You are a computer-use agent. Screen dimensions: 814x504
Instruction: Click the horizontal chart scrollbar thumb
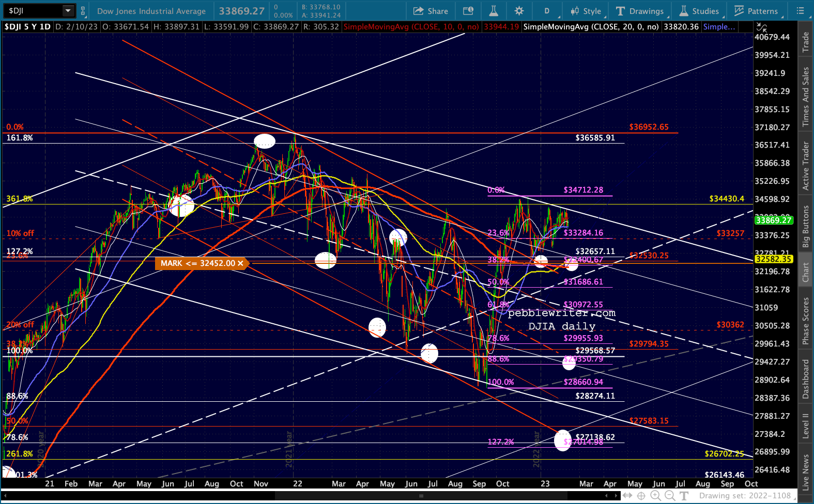coord(421,496)
